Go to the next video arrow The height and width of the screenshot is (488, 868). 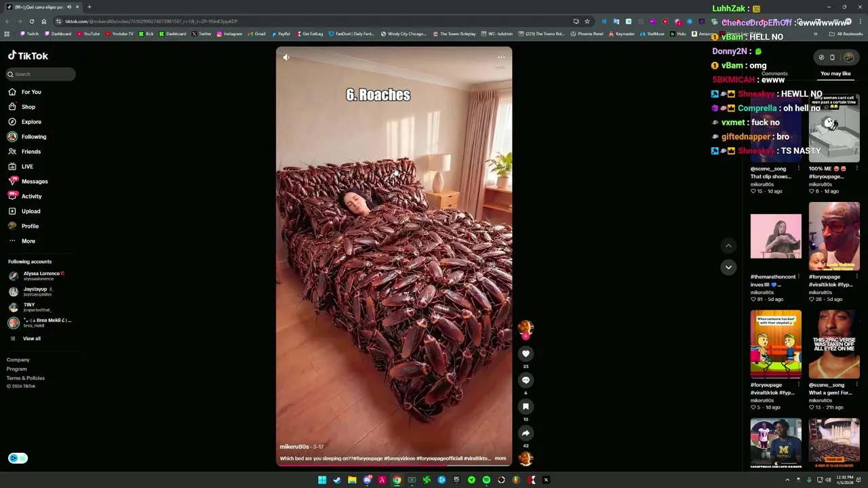(x=728, y=267)
